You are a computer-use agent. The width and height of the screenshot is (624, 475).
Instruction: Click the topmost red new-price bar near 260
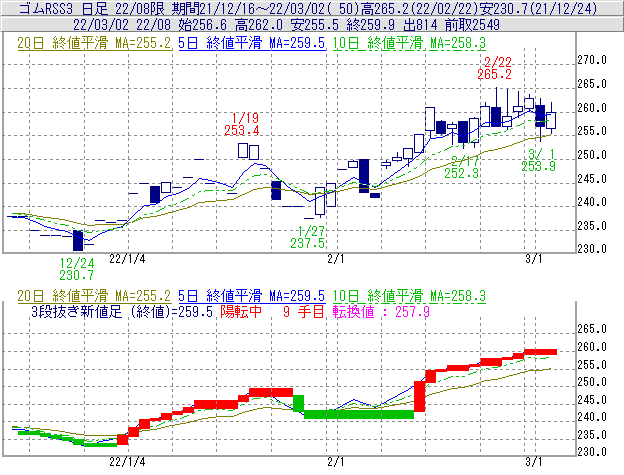[540, 352]
